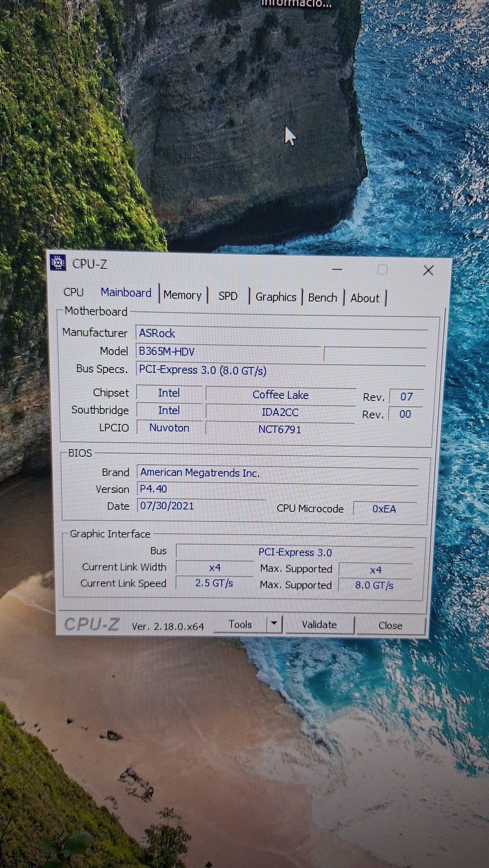Open the About tab

[365, 298]
